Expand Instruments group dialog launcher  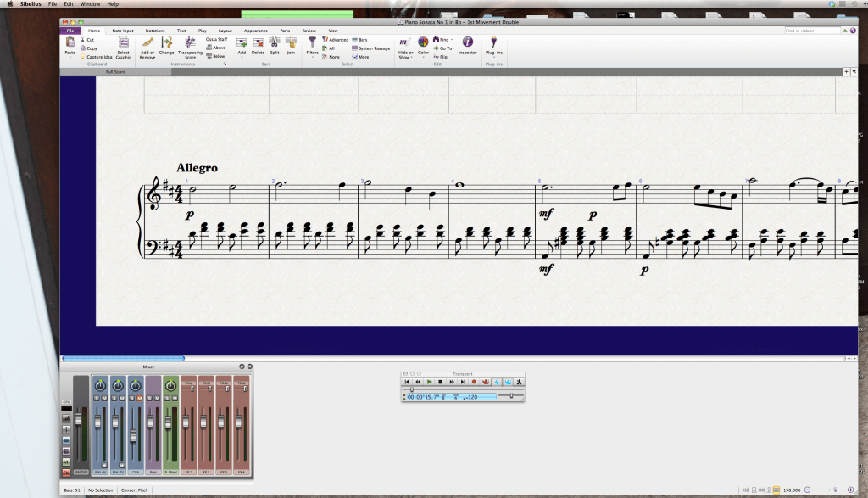tap(225, 64)
